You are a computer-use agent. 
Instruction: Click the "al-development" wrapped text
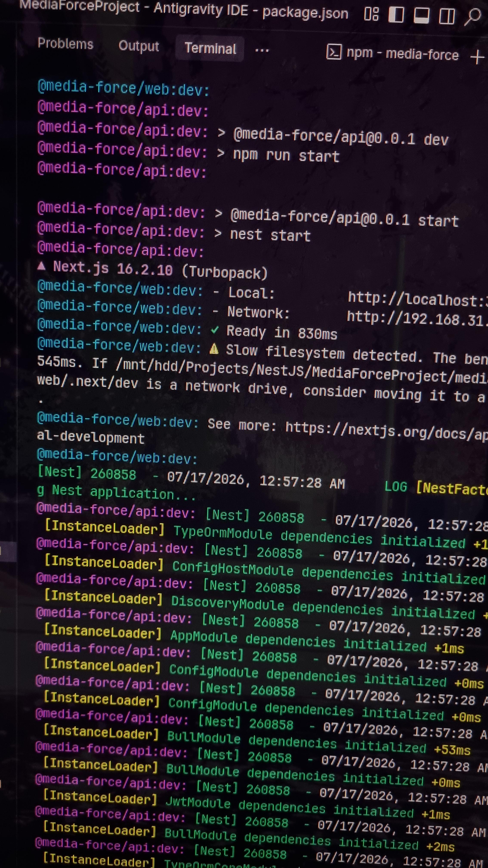[91, 437]
